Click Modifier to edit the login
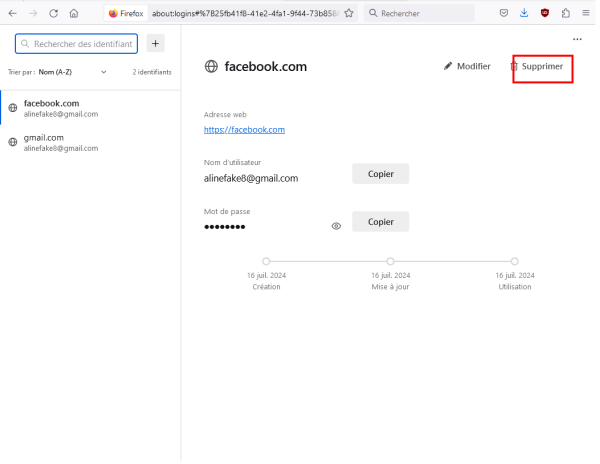Viewport: 600px width, 464px height. point(467,67)
